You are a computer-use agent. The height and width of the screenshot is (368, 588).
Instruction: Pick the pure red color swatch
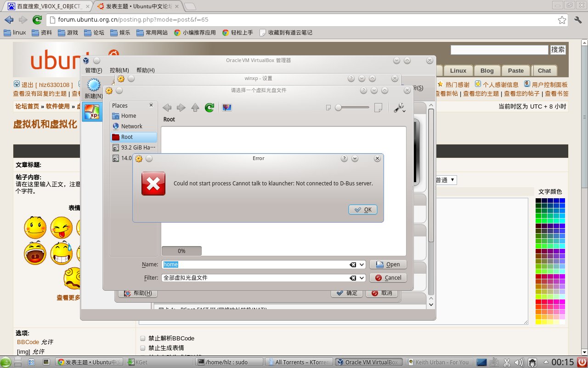pos(538,302)
